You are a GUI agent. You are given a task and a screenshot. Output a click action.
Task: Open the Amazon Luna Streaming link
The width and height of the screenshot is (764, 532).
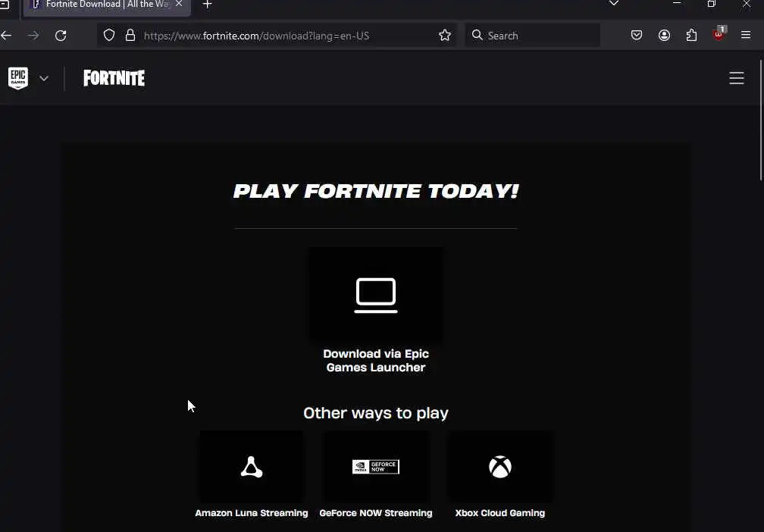[252, 513]
